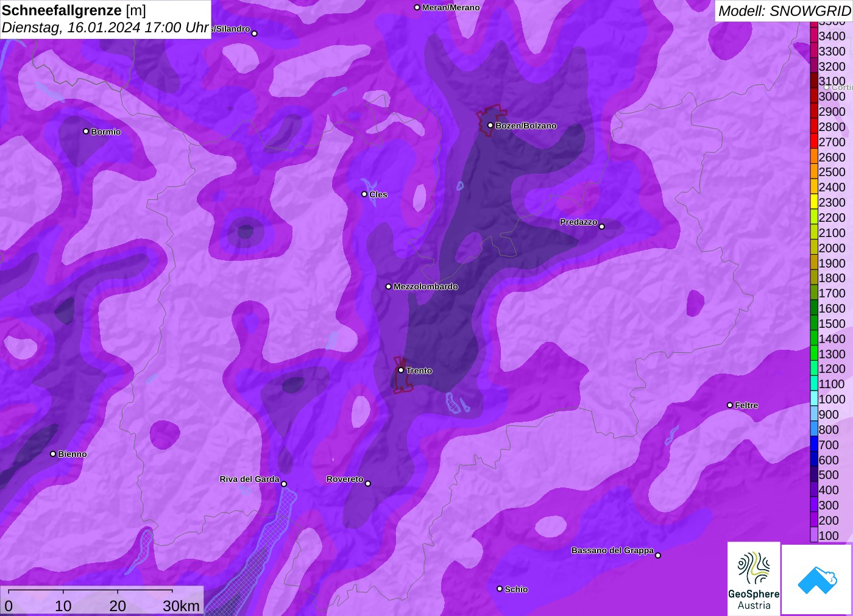Click the Schneefallgrenze [m] title text

point(74,10)
